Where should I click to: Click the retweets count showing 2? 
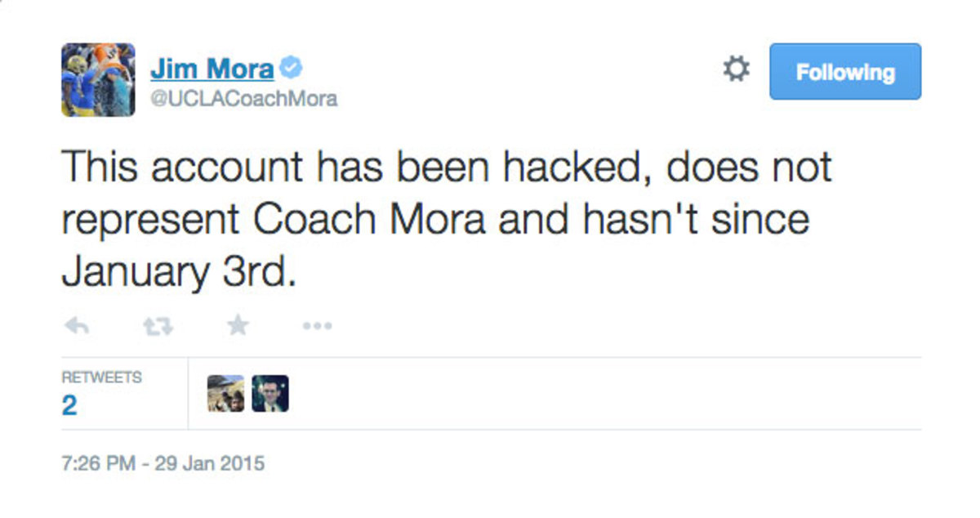(70, 403)
